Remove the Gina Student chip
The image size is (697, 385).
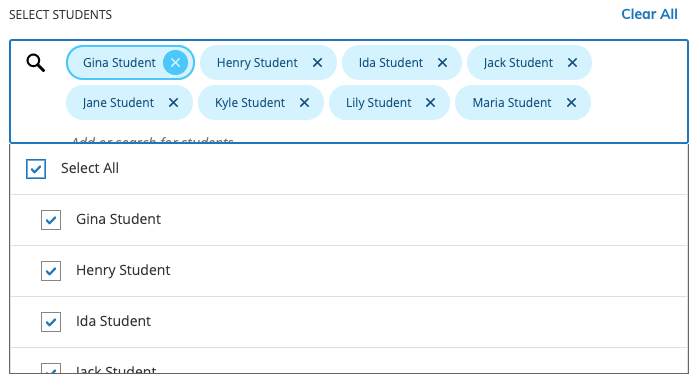pyautogui.click(x=176, y=63)
